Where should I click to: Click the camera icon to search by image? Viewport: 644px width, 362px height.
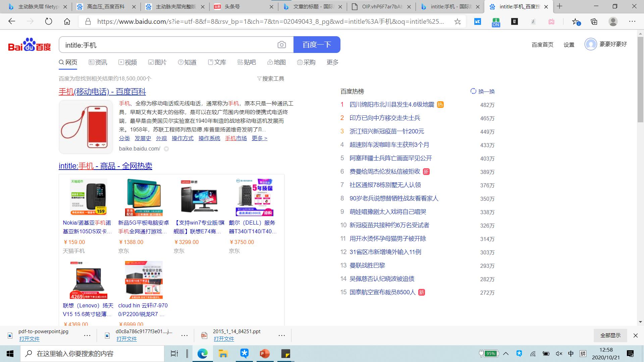click(x=281, y=44)
